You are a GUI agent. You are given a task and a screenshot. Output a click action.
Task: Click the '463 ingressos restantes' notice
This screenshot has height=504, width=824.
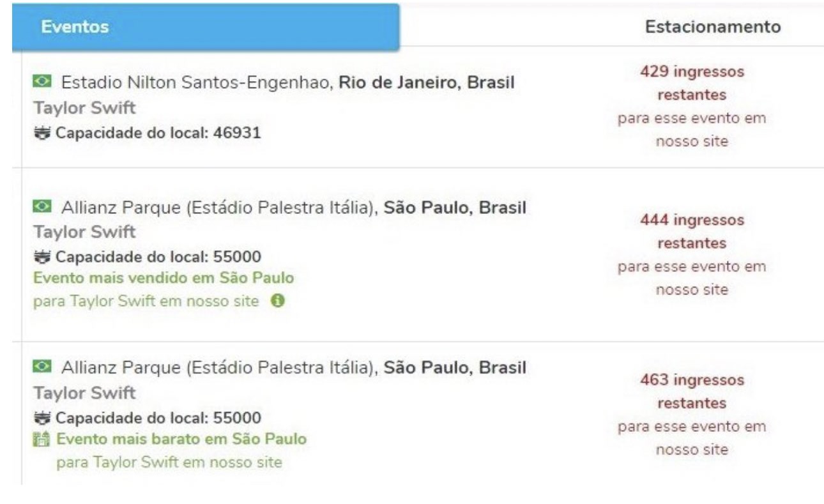(692, 392)
